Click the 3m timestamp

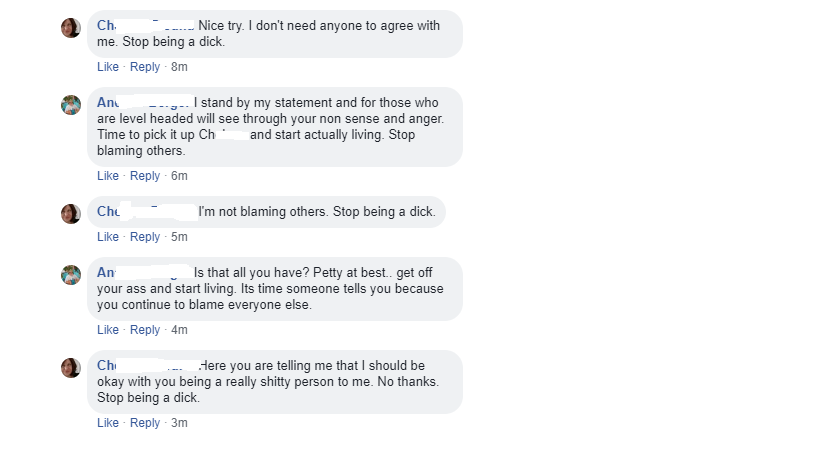coord(179,423)
